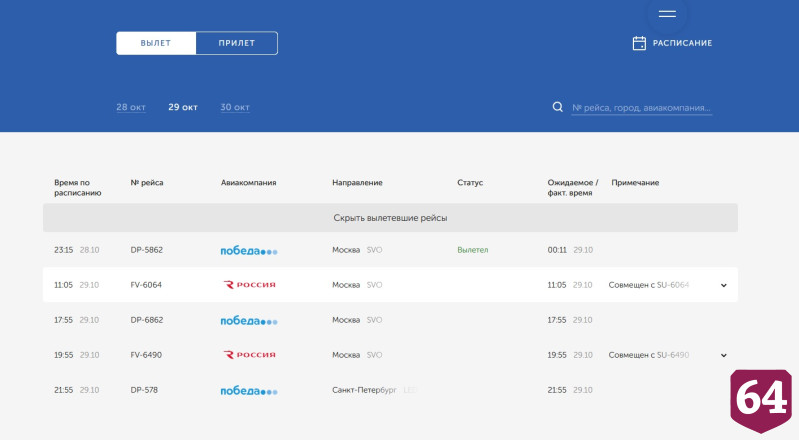Switch to the ПРИЛЕТ arrivals tab
Screen dimensions: 799x440
tap(237, 43)
